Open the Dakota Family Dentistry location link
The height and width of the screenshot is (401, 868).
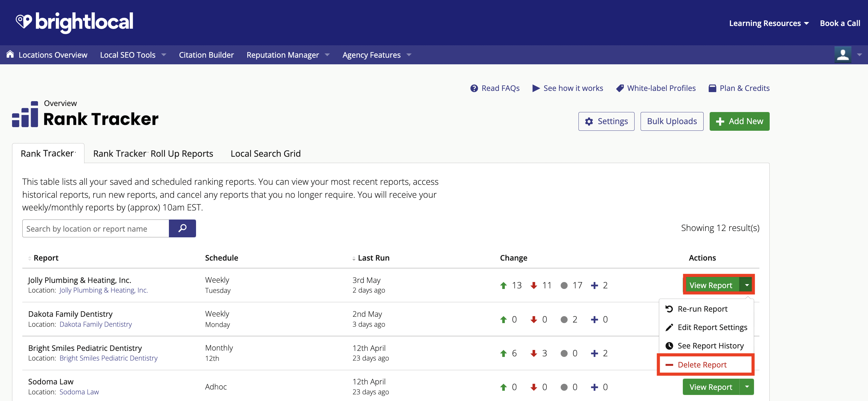click(96, 324)
